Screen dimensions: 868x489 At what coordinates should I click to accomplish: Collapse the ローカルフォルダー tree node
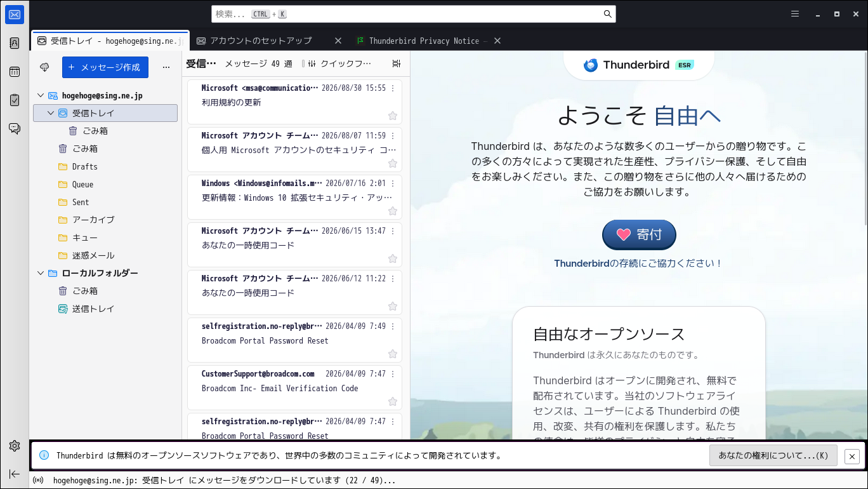coord(41,273)
